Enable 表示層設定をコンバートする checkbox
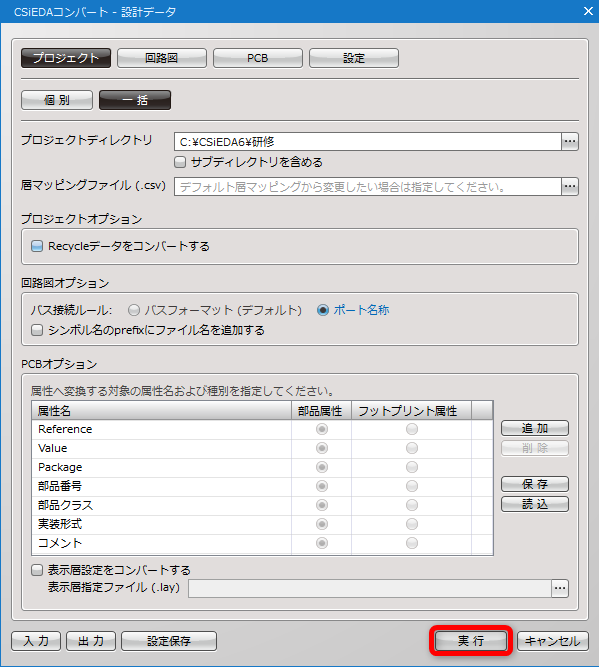The width and height of the screenshot is (599, 667). click(x=37, y=570)
